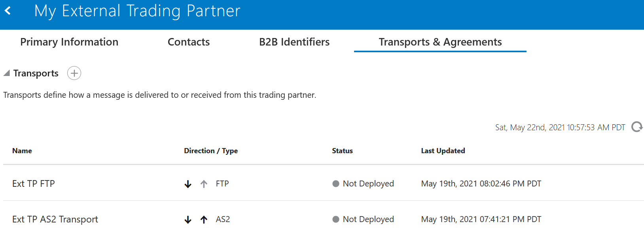Click status dot for Ext TP FTP
Screen dimensions: 644x228
[x=336, y=184]
